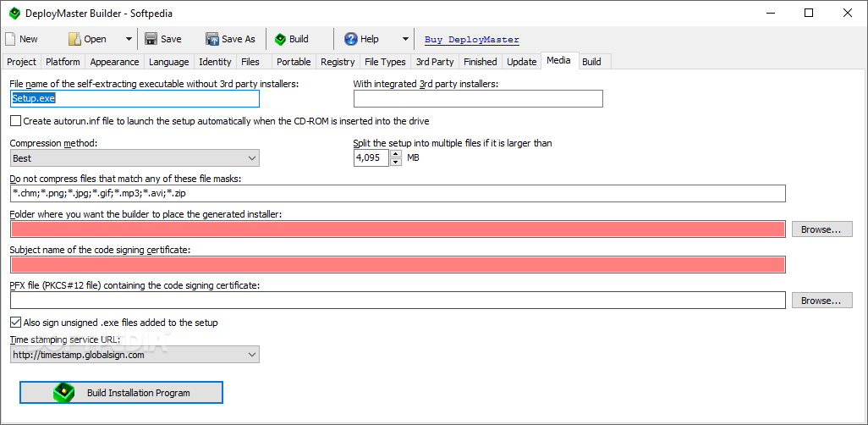Click the red installer output folder field
868x425 pixels.
coord(398,229)
